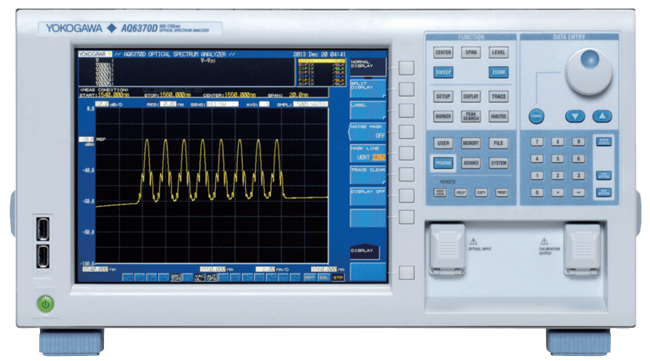Click the lower USB port

43,256
